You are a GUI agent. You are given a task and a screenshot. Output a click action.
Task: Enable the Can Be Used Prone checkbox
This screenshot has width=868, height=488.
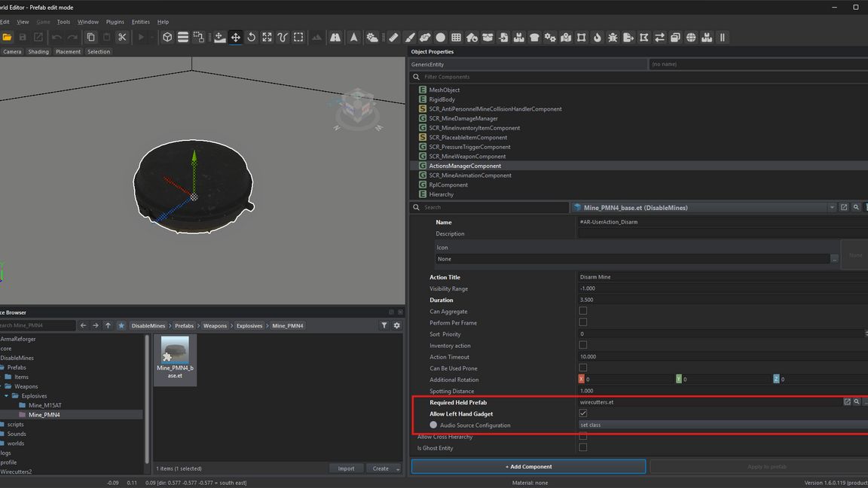[583, 368]
